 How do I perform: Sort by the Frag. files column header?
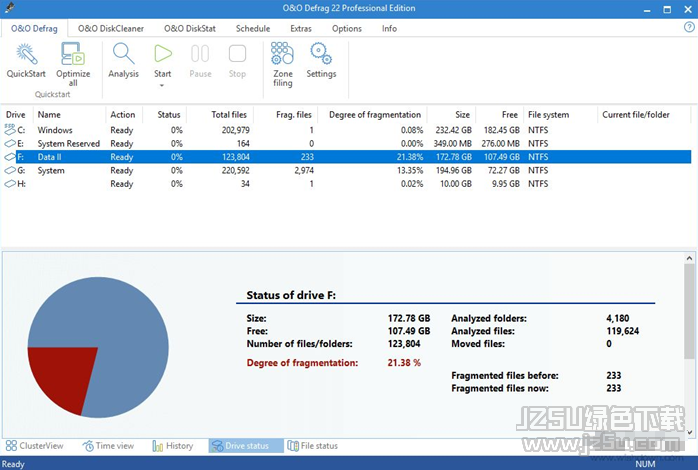[294, 114]
